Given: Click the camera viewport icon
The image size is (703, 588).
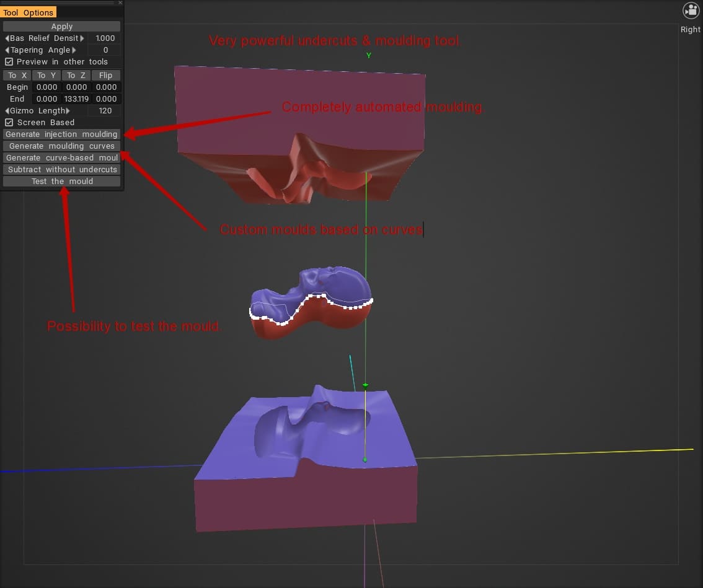Looking at the screenshot, I should pos(691,11).
